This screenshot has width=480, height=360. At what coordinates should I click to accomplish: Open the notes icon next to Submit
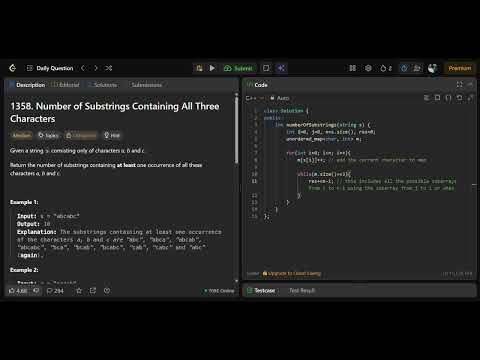click(266, 68)
